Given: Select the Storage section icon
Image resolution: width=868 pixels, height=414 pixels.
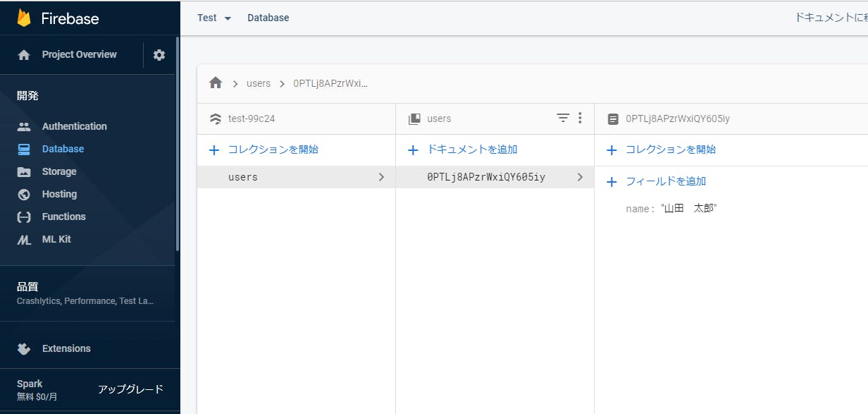Looking at the screenshot, I should (x=23, y=171).
